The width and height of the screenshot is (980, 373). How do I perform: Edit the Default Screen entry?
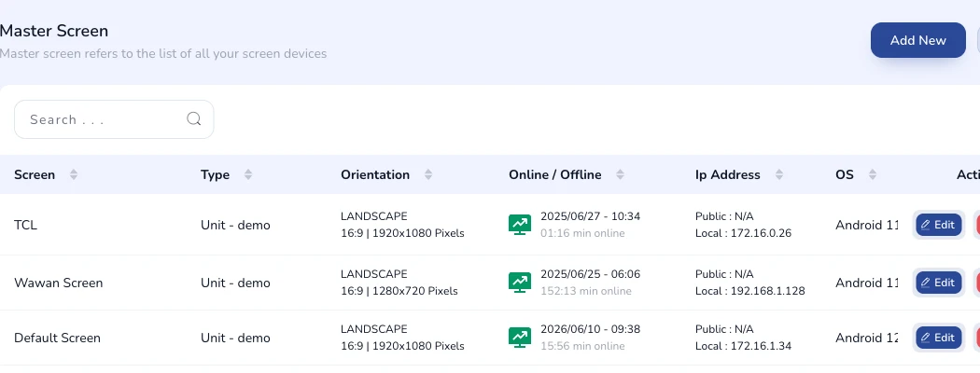[939, 338]
